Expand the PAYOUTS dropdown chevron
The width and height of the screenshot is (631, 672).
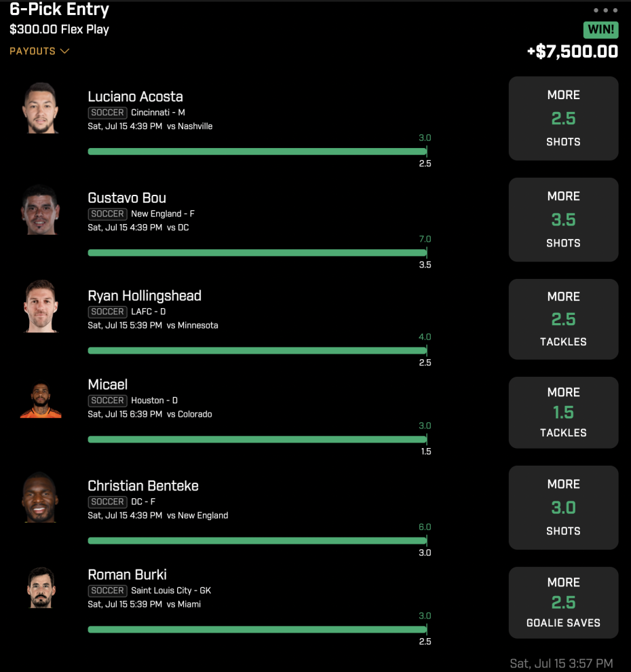pos(64,51)
